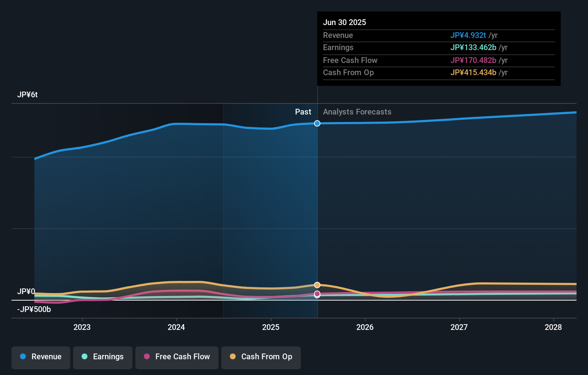Toggle the Revenue series legend button
The image size is (588, 375).
[41, 357]
